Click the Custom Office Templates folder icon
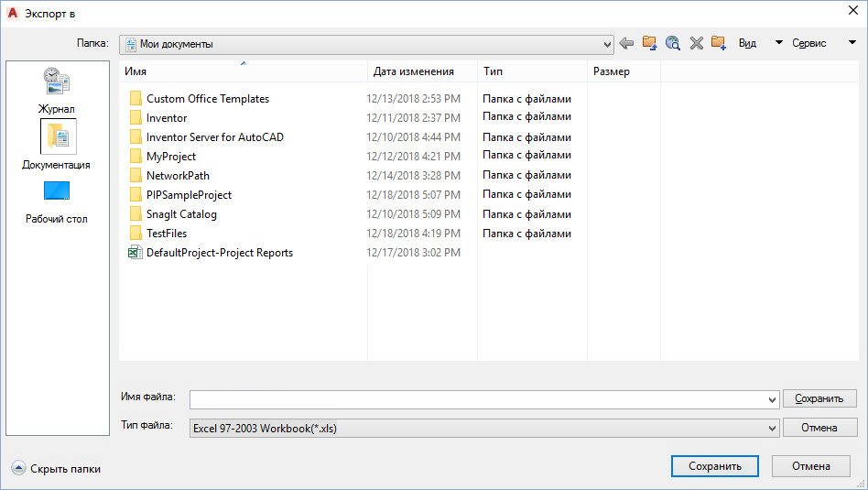The height and width of the screenshot is (490, 868). coord(136,99)
